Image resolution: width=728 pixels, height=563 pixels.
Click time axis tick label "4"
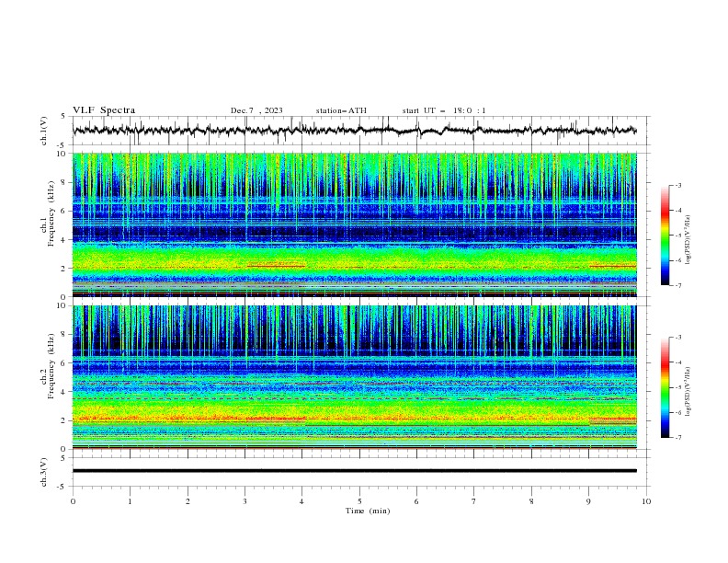301,501
